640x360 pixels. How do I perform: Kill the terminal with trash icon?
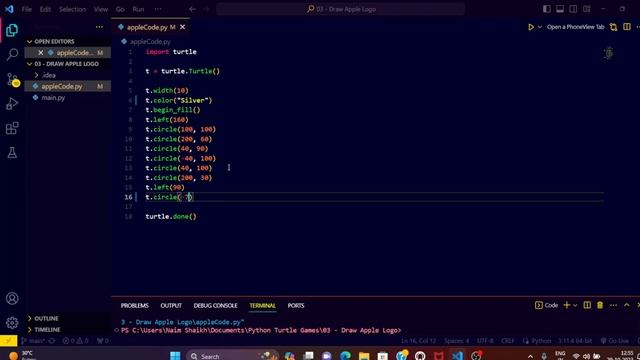[600, 305]
